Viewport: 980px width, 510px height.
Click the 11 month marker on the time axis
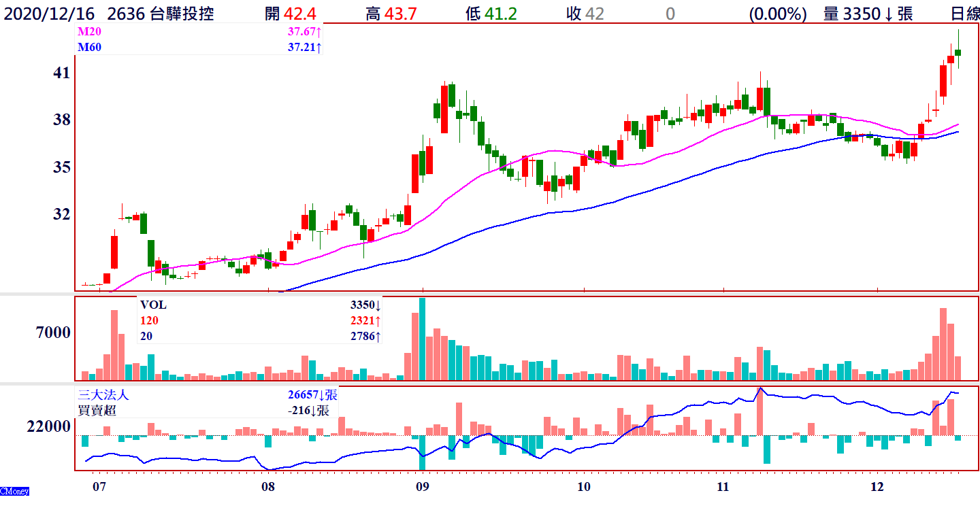(723, 487)
